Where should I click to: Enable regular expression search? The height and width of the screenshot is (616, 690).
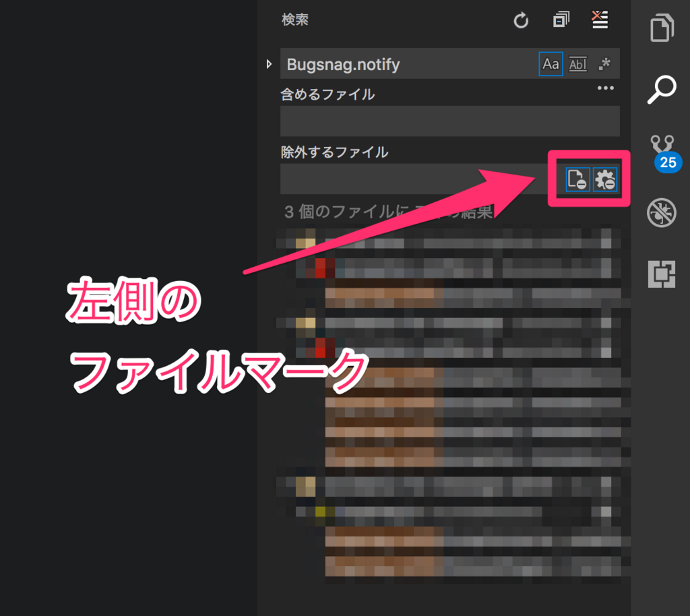604,63
